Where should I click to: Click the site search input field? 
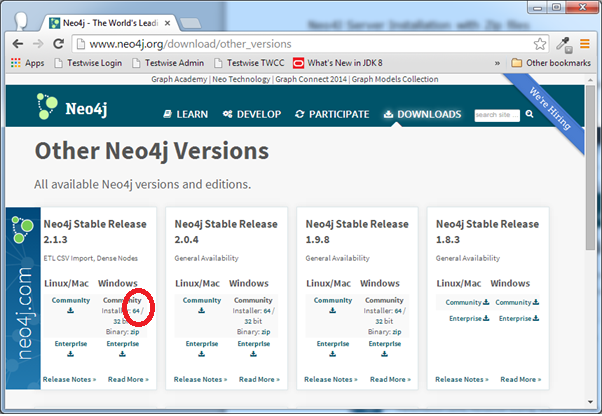(x=497, y=115)
